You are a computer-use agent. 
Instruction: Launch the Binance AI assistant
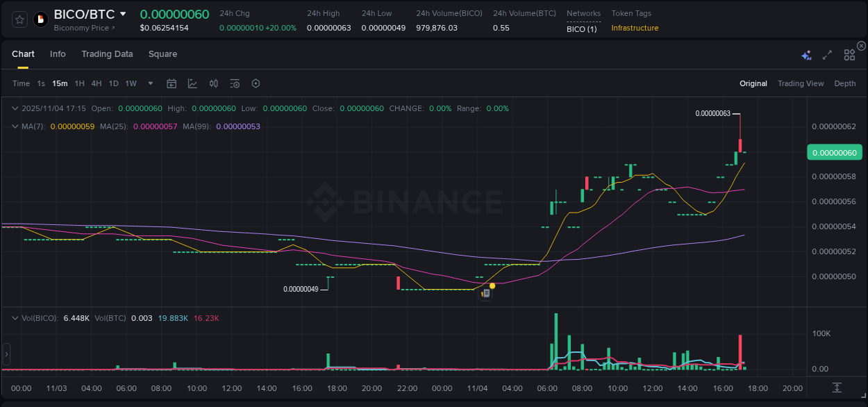pos(806,55)
